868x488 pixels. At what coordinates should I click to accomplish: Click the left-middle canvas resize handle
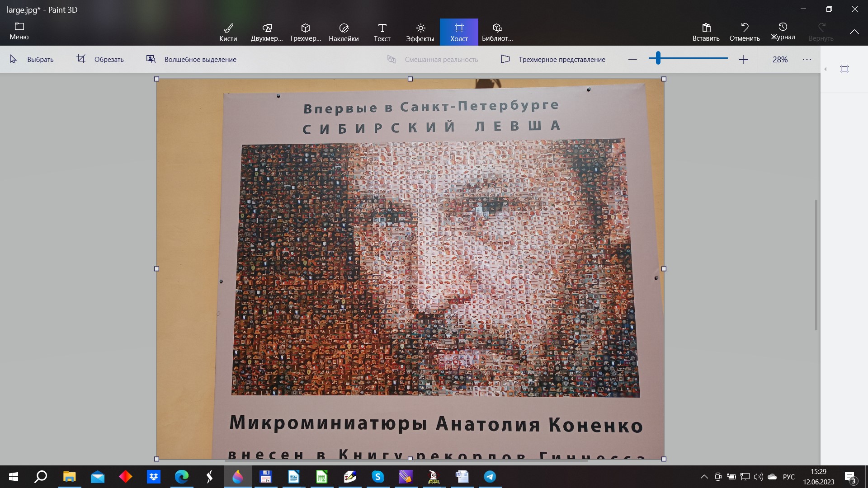[157, 269]
